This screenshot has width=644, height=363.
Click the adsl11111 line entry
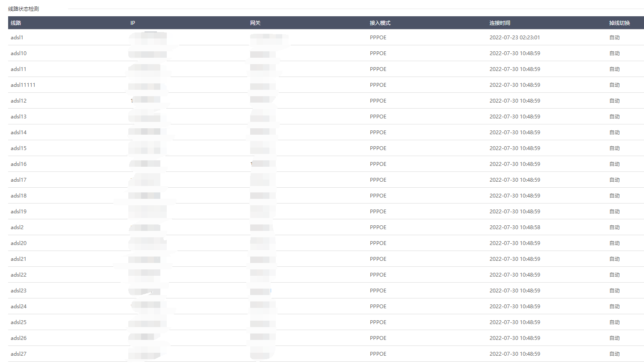coord(23,85)
